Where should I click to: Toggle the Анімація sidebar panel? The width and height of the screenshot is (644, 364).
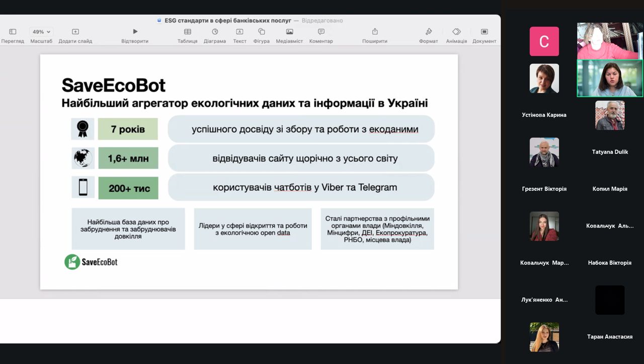456,32
